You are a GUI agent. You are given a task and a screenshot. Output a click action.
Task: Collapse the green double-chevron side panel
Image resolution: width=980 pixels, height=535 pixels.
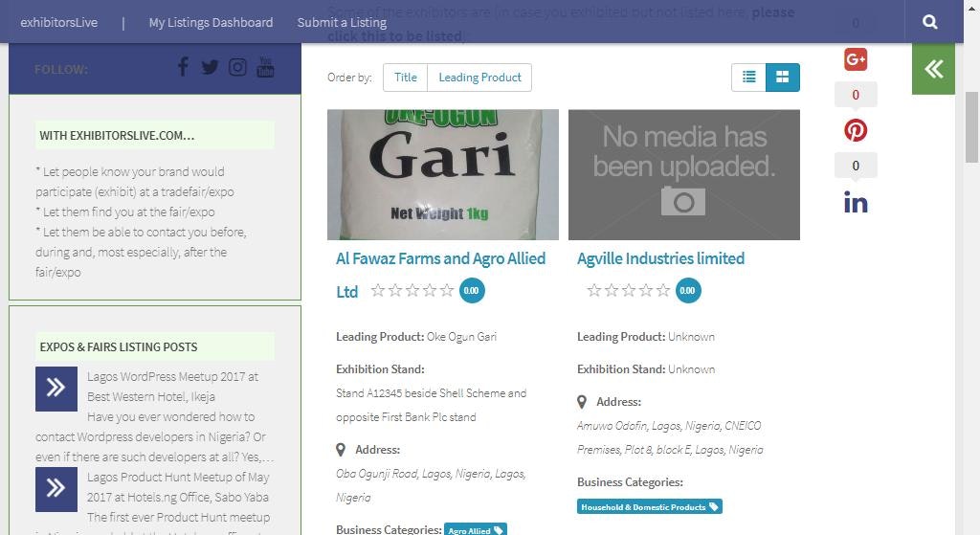point(933,69)
